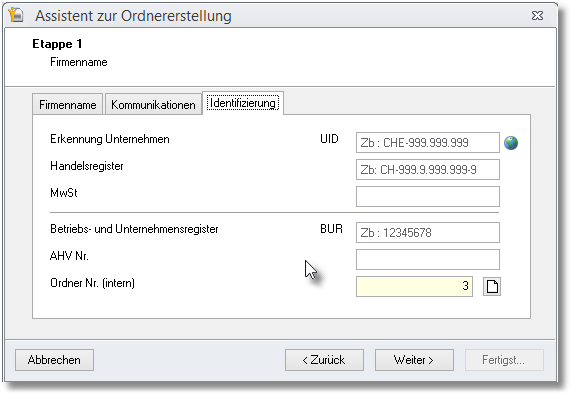Select the Identifizierung tab
Viewport: 572px width, 396px height.
coord(243,103)
